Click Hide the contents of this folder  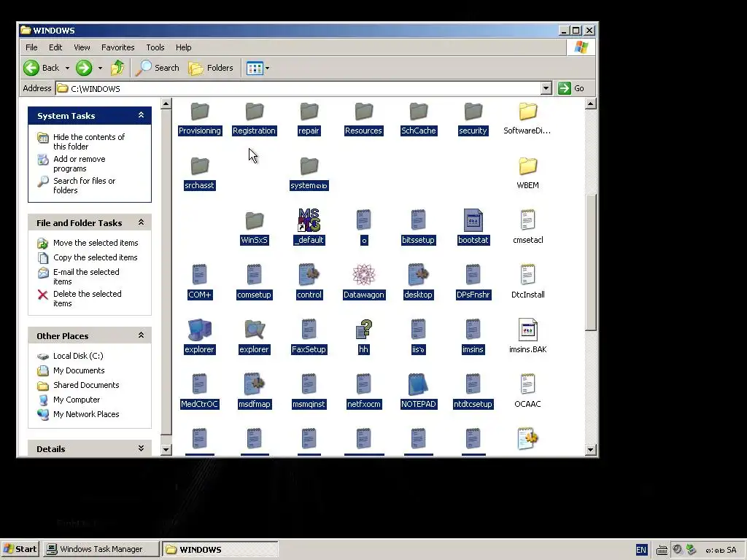[88, 141]
